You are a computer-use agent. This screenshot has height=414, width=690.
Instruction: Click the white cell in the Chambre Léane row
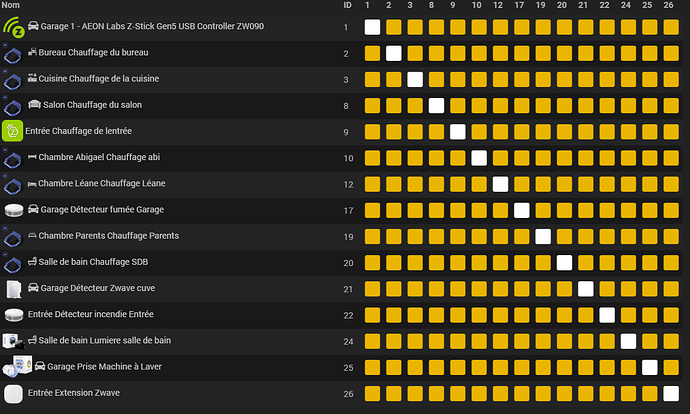500,183
